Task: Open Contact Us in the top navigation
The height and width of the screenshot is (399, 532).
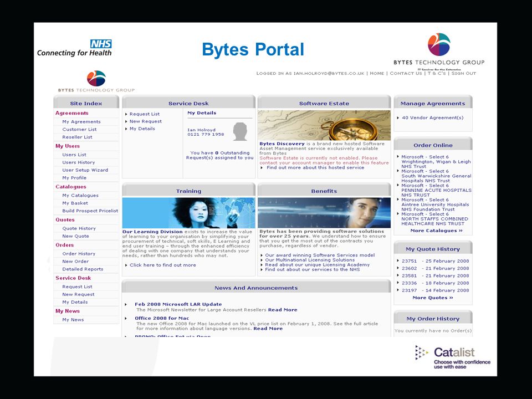Action: tap(406, 73)
